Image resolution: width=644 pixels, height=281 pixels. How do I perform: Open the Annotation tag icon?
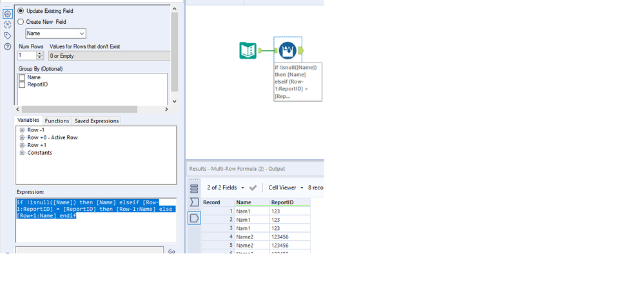tap(7, 35)
